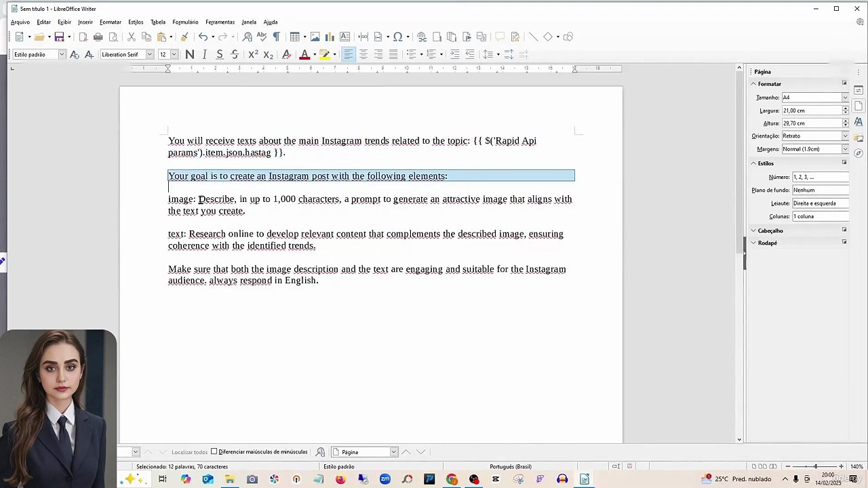Click the 'Estilo padrão' page style status

[x=338, y=466]
